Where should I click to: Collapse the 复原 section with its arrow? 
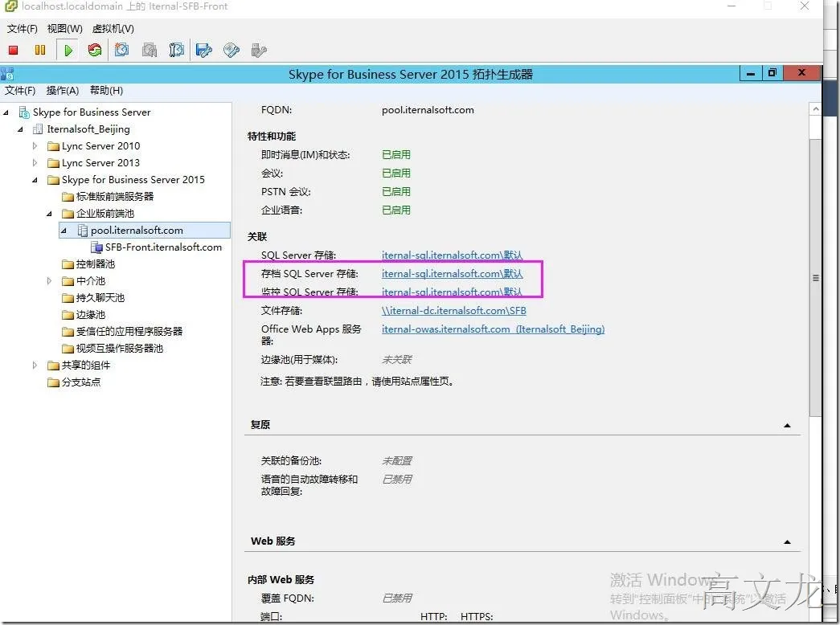click(x=787, y=425)
